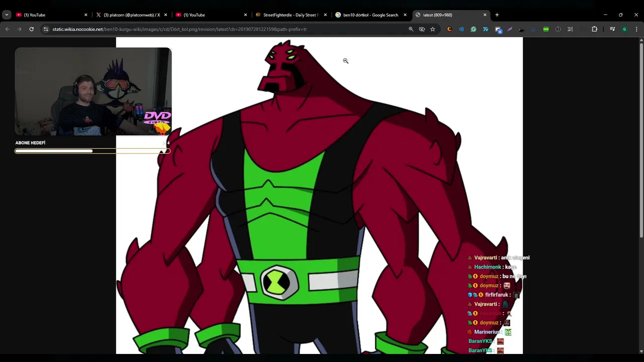This screenshot has height=362, width=644.
Task: Click the ABONE HEDEFİ progress bar
Action: click(93, 151)
